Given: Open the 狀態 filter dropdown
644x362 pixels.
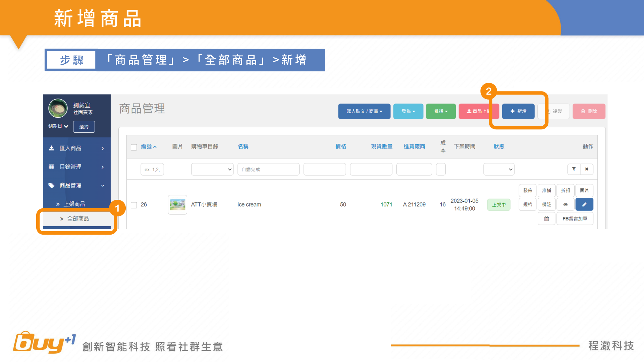Looking at the screenshot, I should tap(498, 169).
